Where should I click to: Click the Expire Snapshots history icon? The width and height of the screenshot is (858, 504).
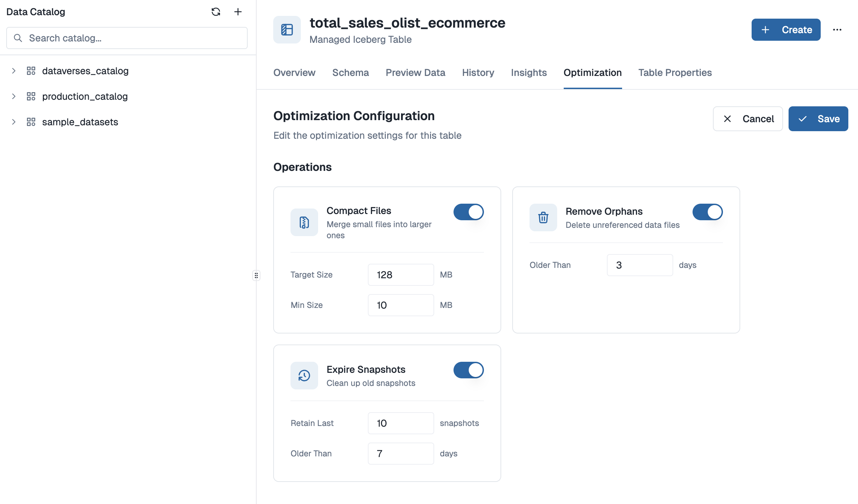[304, 376]
